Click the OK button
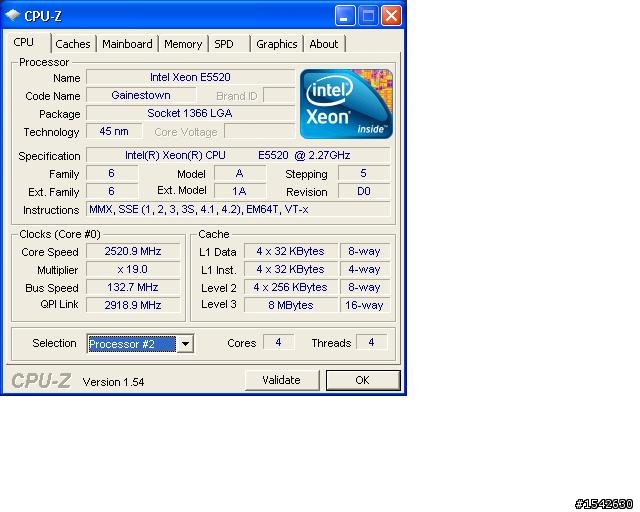The image size is (640, 512). (363, 381)
